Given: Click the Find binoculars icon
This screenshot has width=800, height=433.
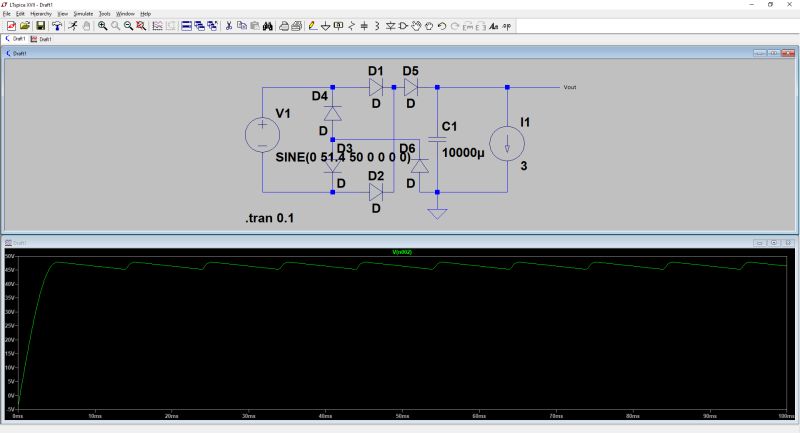Looking at the screenshot, I should [x=267, y=26].
